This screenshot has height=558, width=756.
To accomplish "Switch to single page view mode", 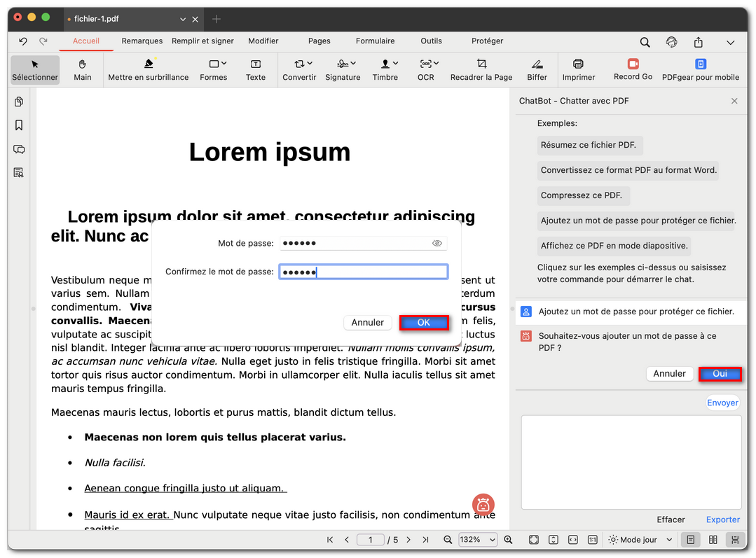I will pyautogui.click(x=691, y=540).
